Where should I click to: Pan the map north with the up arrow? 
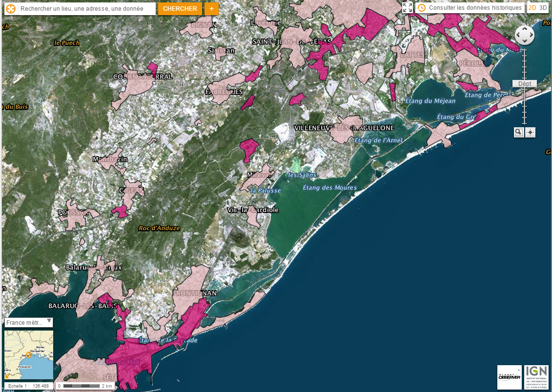click(x=525, y=30)
